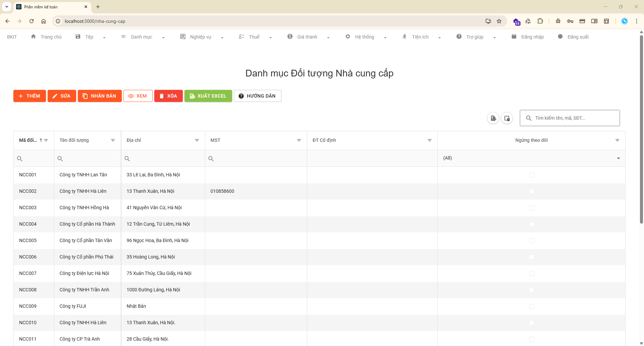Viewport: 644px width, 346px height.
Task: Click site information icon in address bar
Action: pos(58,21)
